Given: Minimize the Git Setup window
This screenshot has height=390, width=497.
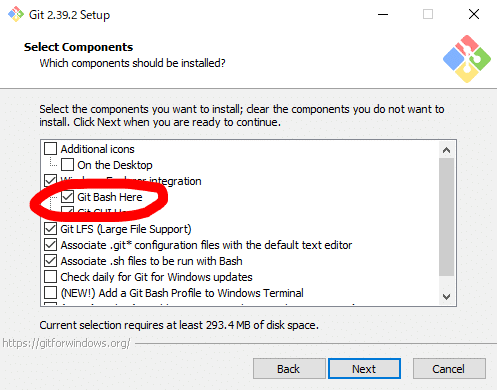Looking at the screenshot, I should [383, 14].
